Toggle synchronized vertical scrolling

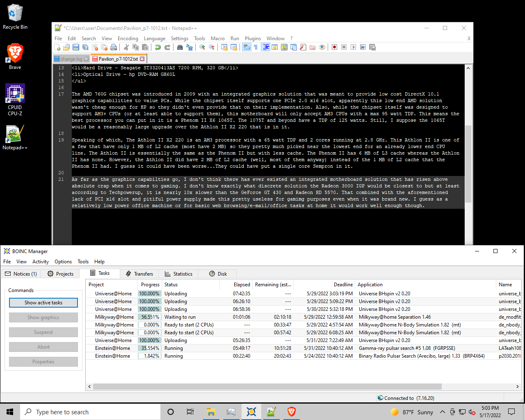(224, 47)
